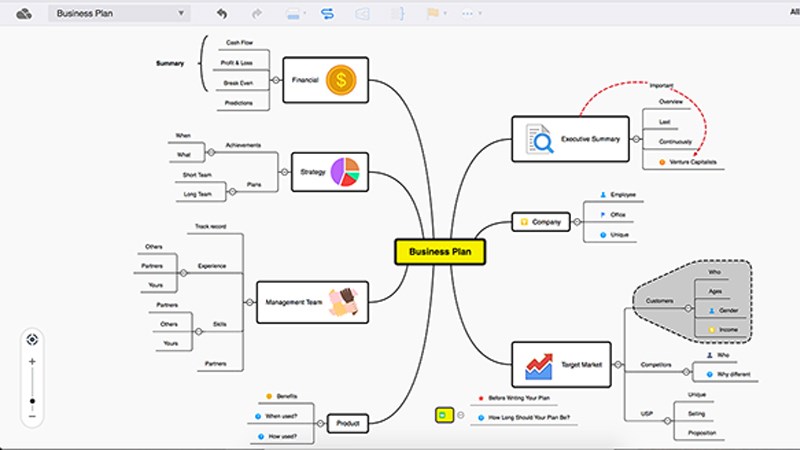Click the teamwork hands image
This screenshot has height=450, width=800.
point(344,302)
